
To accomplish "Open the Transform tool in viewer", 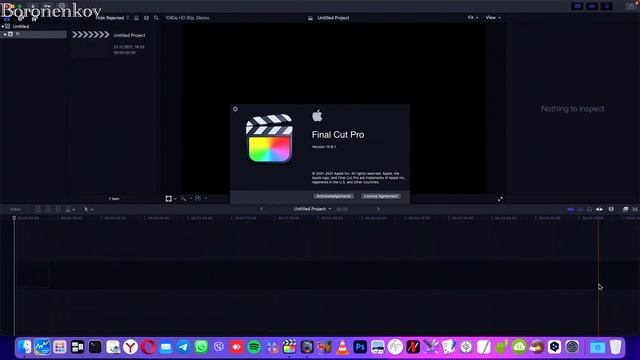I will tap(169, 199).
